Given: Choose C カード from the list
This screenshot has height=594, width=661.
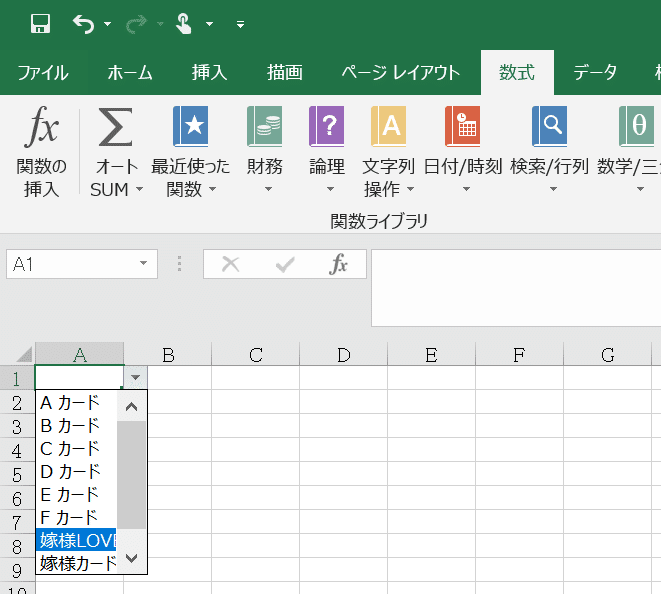Looking at the screenshot, I should 76,449.
